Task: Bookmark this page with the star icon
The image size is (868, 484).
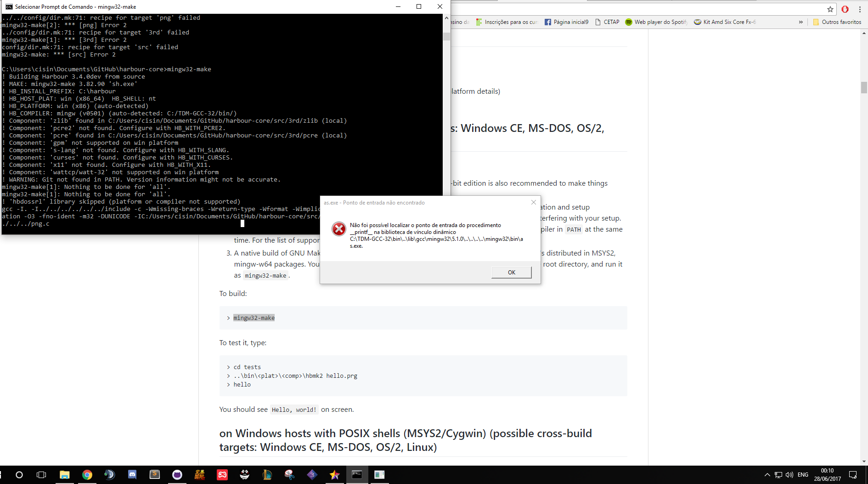Action: [830, 9]
